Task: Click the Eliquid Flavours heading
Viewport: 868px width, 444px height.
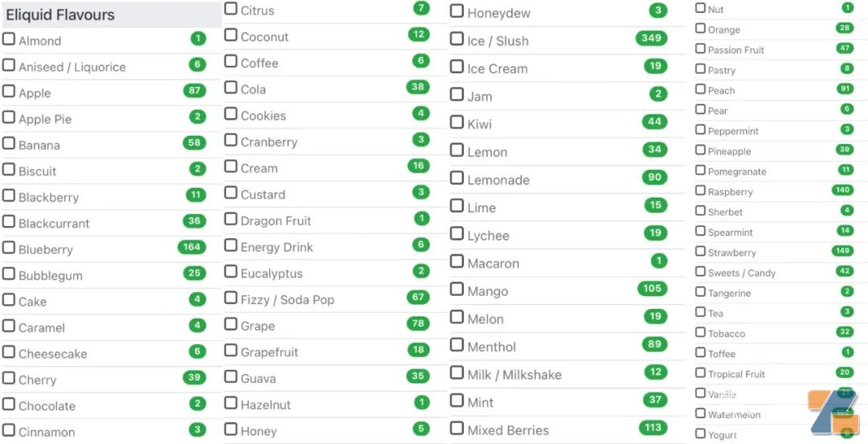Action: [60, 14]
